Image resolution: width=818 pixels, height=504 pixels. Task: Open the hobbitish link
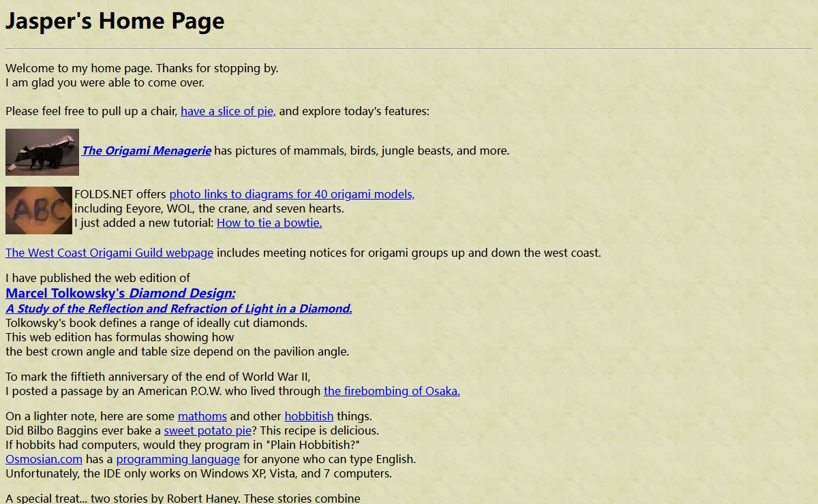coord(309,416)
